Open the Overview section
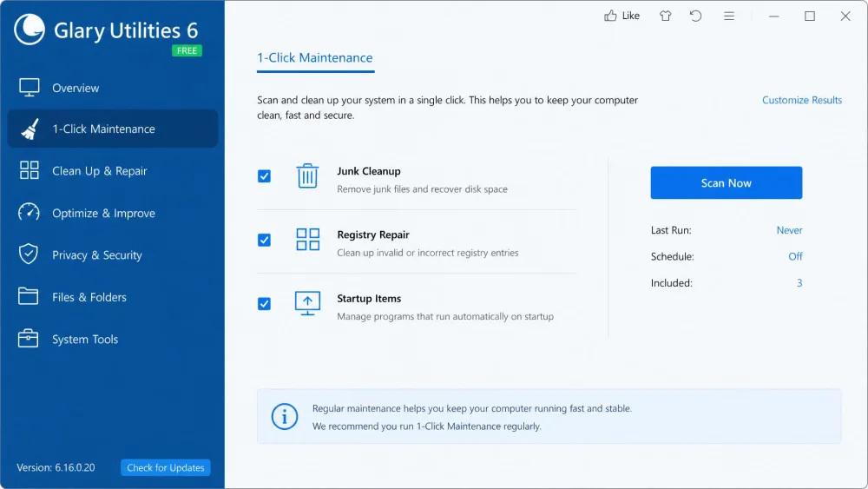 (112, 88)
